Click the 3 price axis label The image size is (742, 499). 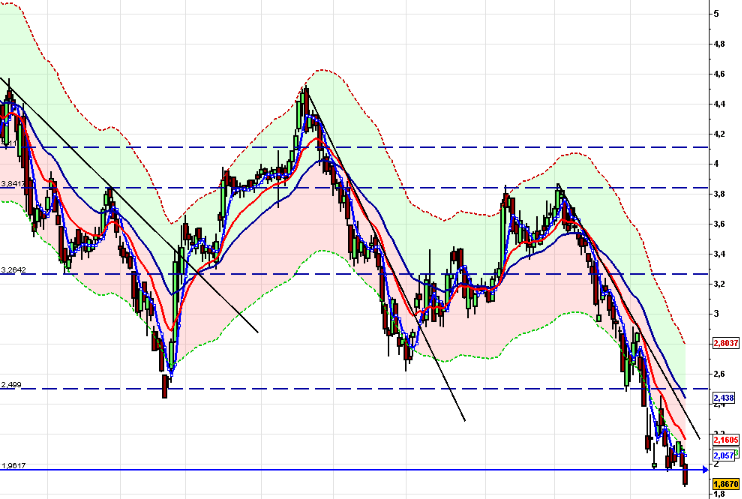point(716,314)
